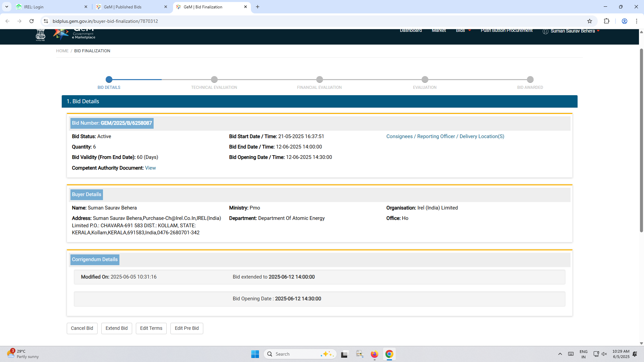Expand the Bids dropdown menu
The image size is (644, 362).
(x=463, y=31)
